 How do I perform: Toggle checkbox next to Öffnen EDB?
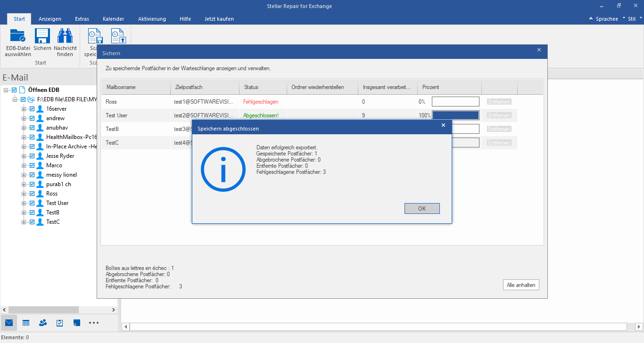click(14, 90)
